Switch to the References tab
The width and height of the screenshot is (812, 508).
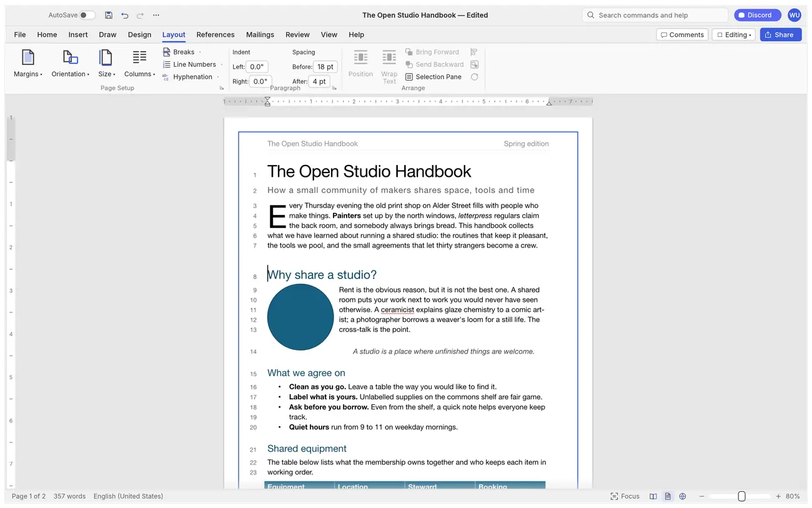(x=215, y=35)
